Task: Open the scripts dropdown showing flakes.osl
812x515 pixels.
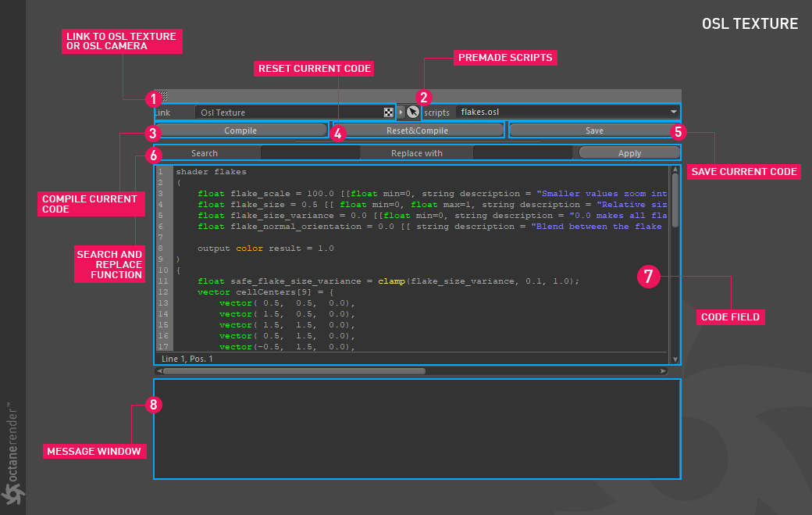Action: 566,112
